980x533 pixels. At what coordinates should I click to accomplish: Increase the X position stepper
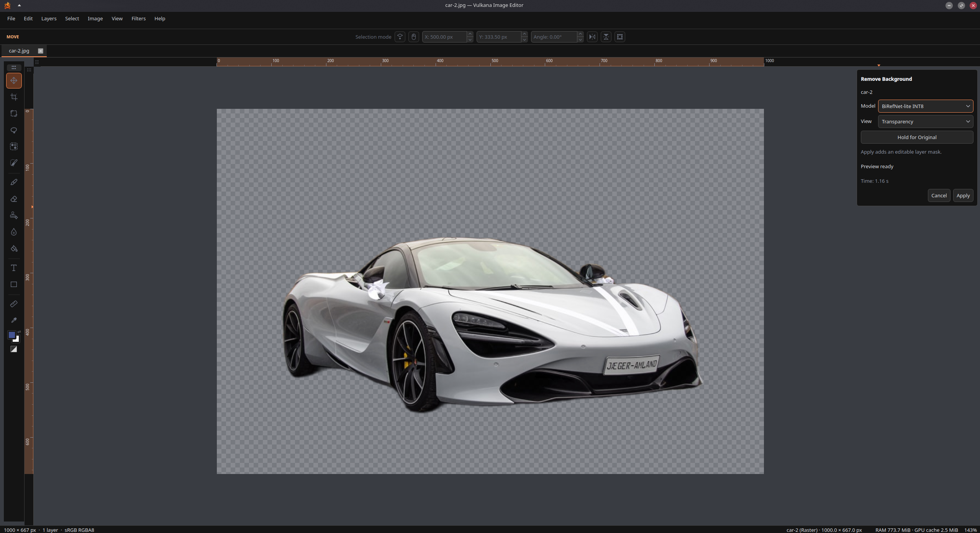pos(470,34)
